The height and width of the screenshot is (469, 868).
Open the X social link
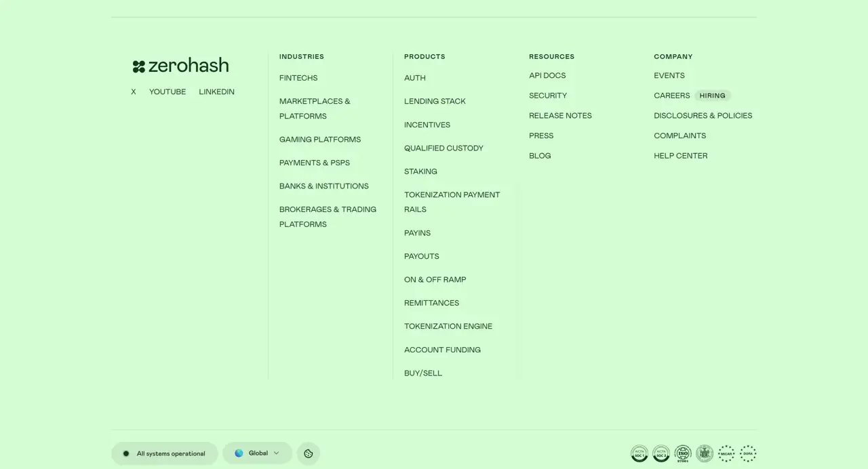tap(134, 91)
